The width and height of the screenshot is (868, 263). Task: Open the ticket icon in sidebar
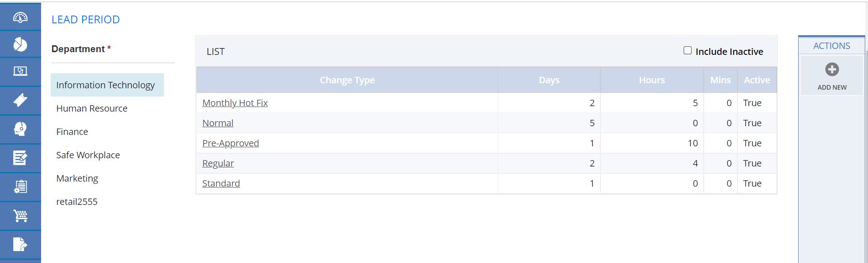pyautogui.click(x=20, y=100)
